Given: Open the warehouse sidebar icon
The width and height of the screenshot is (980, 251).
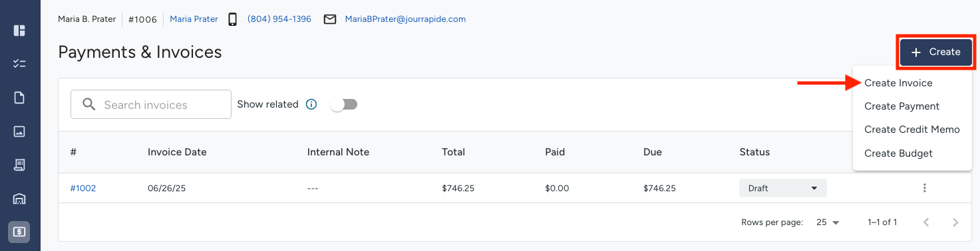Looking at the screenshot, I should point(19,199).
